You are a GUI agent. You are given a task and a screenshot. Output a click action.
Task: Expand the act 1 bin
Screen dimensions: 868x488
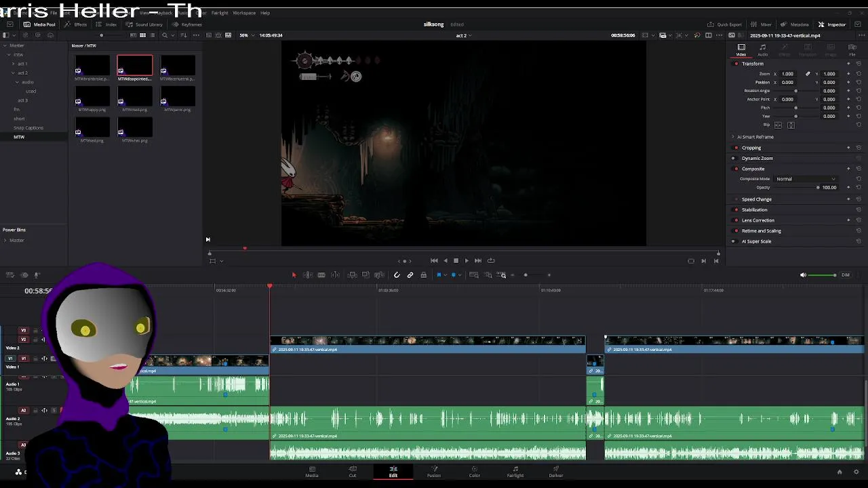click(x=13, y=64)
